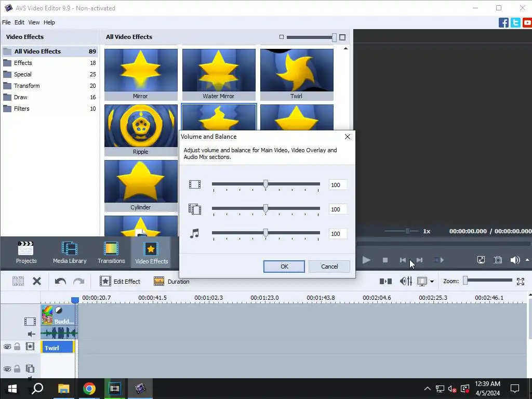
Task: Open the Transitions section
Action: pos(111,252)
